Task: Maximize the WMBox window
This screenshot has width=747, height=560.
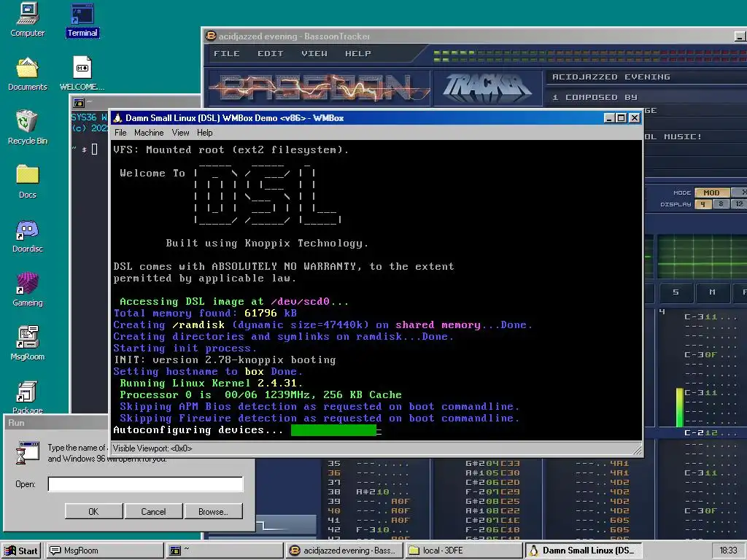Action: point(622,117)
